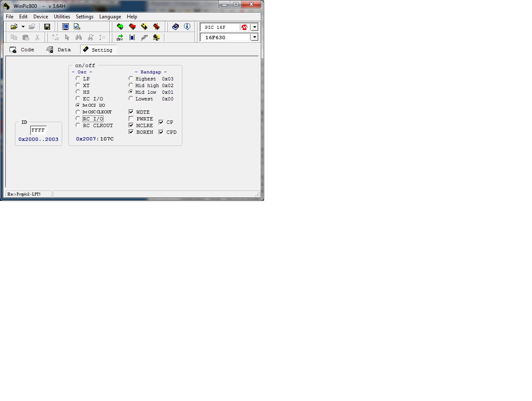Select Bandgap Lowest 0x00 option
The image size is (532, 401).
(131, 98)
